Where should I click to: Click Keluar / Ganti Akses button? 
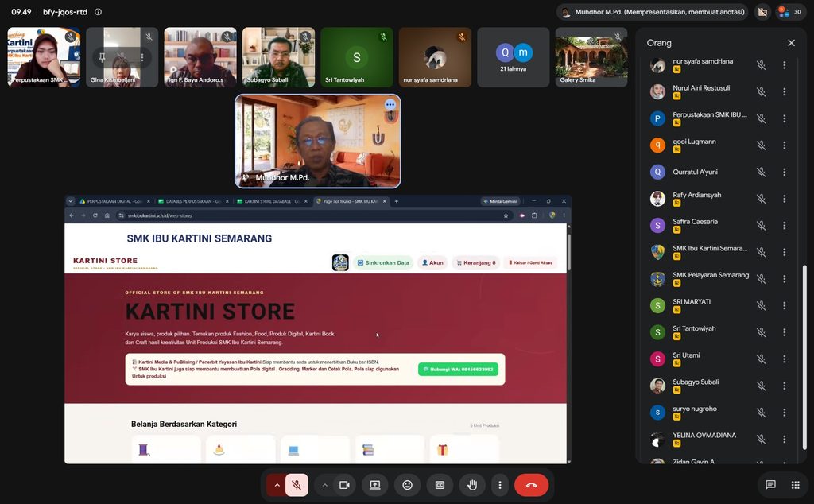[x=530, y=262]
